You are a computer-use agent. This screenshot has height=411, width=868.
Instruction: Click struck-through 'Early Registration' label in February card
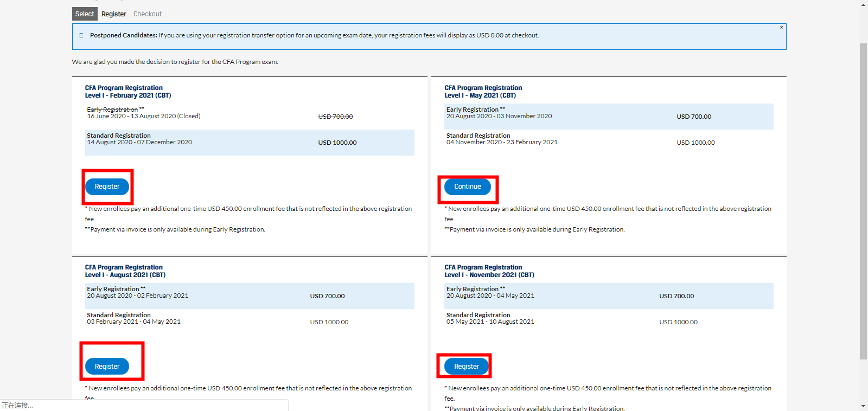point(112,110)
